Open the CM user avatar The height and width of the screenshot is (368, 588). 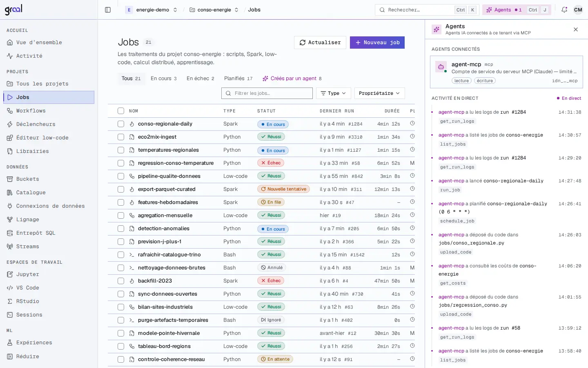tap(578, 10)
